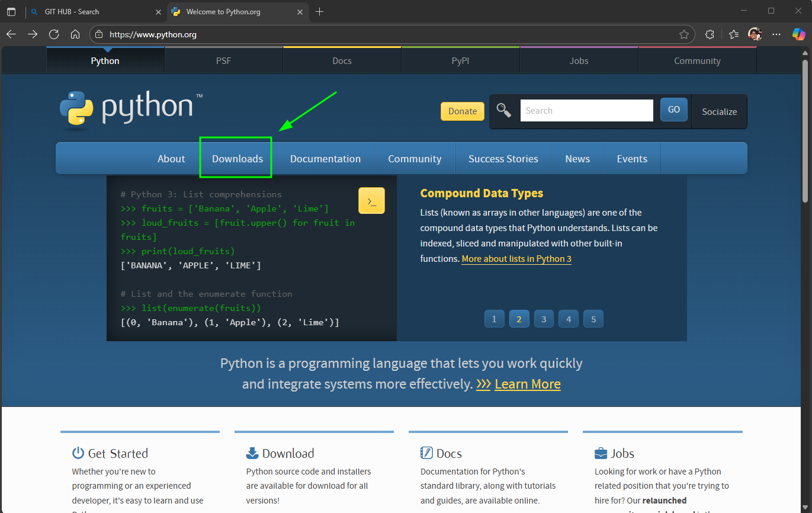Open browser settings ellipsis menu
Image resolution: width=812 pixels, height=513 pixels.
tap(776, 34)
